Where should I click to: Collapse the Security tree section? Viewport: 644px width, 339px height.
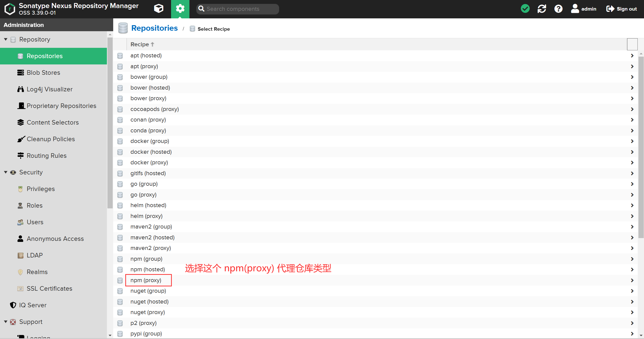[x=6, y=172]
